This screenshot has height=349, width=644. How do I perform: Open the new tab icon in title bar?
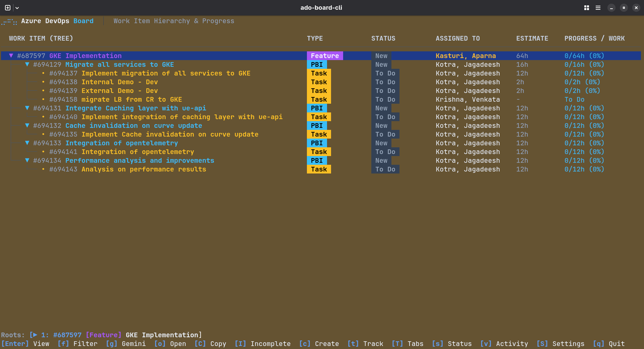click(x=8, y=8)
